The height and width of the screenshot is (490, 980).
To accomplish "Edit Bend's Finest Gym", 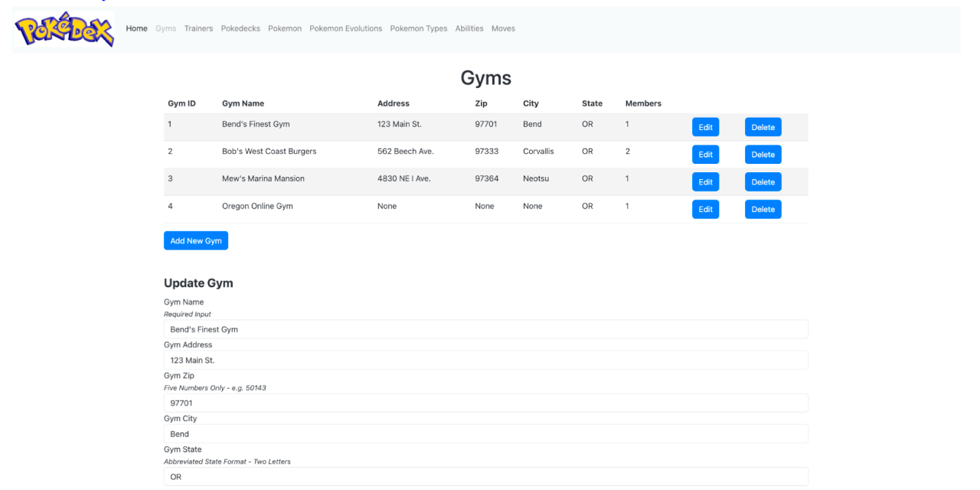I will (705, 126).
